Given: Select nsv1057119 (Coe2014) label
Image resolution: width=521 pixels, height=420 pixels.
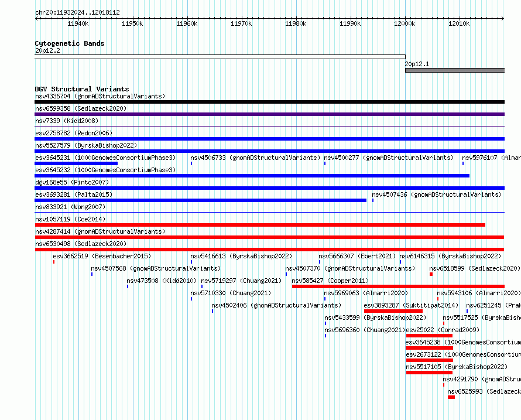Looking at the screenshot, I should (70, 220).
